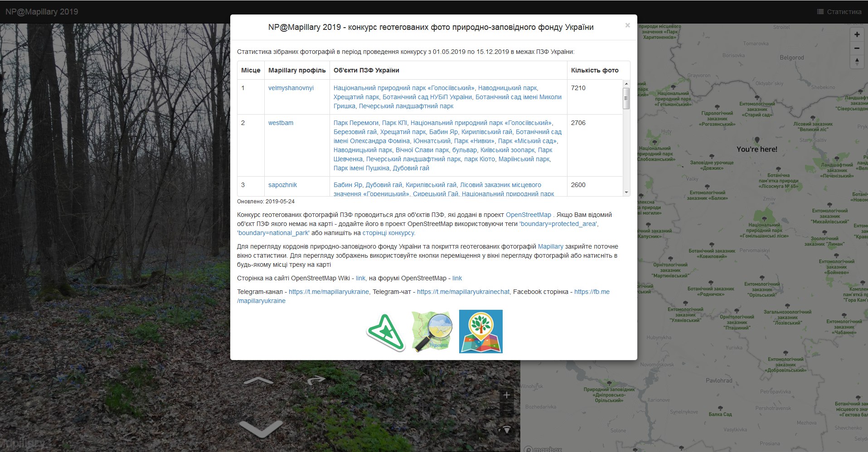This screenshot has height=452, width=868.
Task: Click the Кількість фото column header
Action: click(x=595, y=70)
